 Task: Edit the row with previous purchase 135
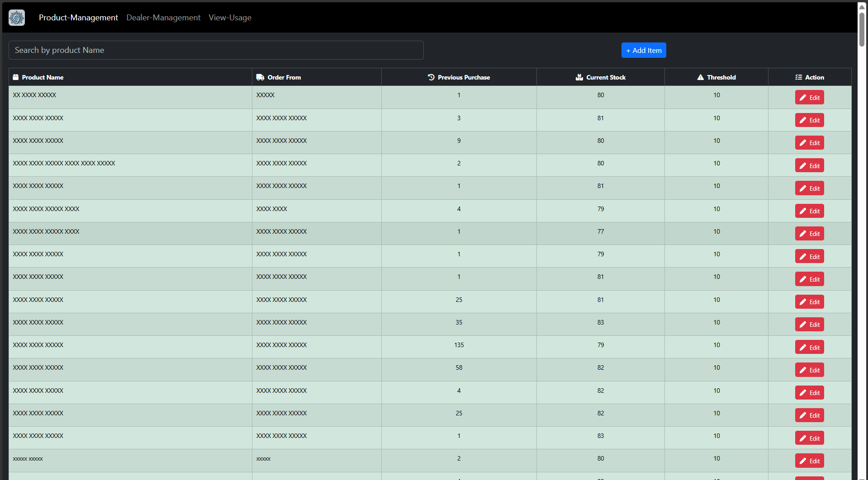[809, 347]
